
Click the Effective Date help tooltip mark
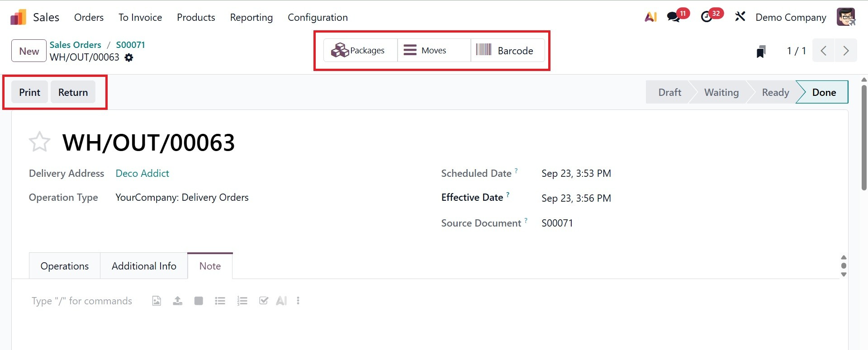point(508,195)
